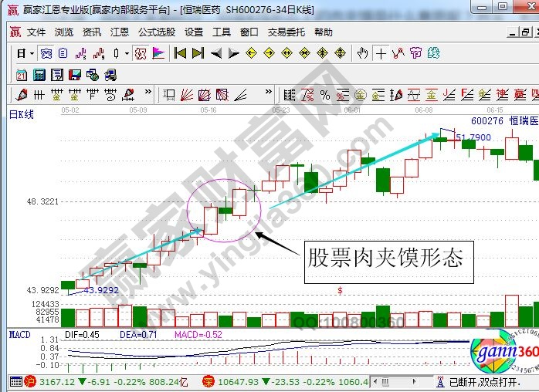
Task: Open the calculator tool icon
Action: click(x=39, y=75)
